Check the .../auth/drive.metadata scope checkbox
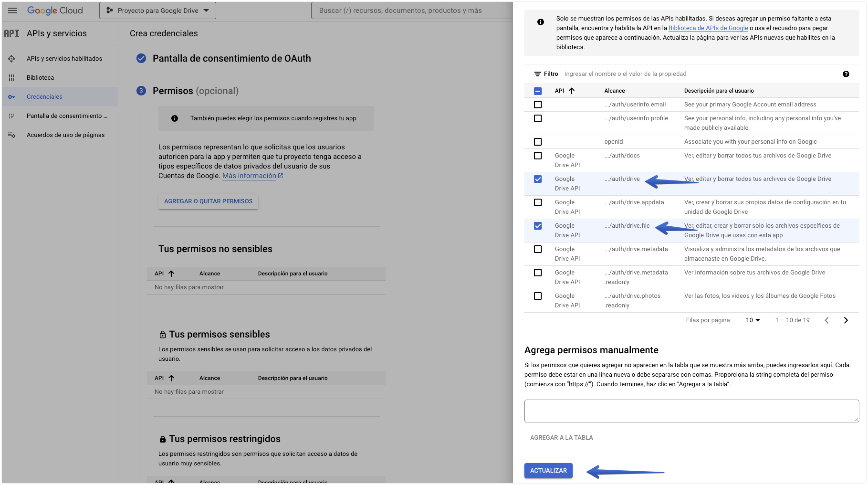 538,249
